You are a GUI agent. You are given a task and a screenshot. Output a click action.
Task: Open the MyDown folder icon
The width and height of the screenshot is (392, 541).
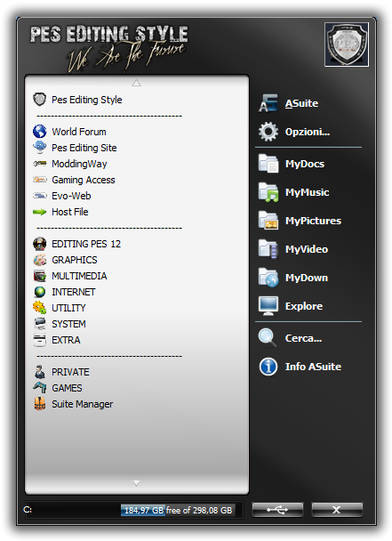pos(268,278)
